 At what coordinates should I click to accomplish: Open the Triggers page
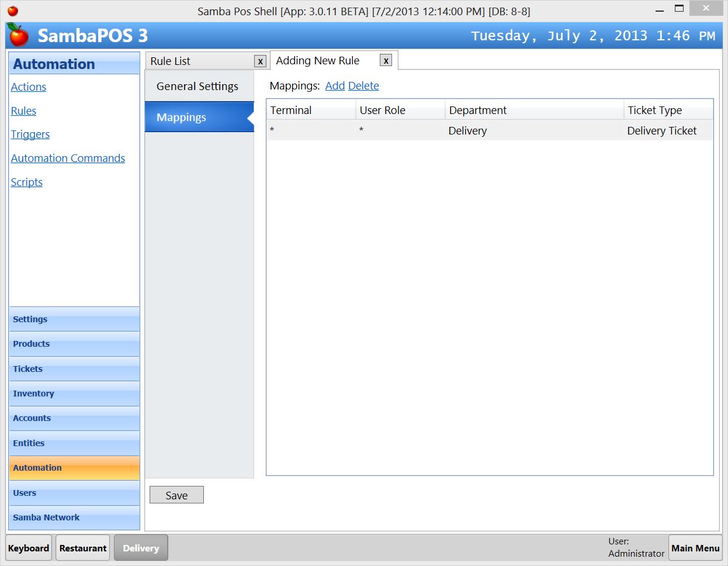click(x=30, y=134)
